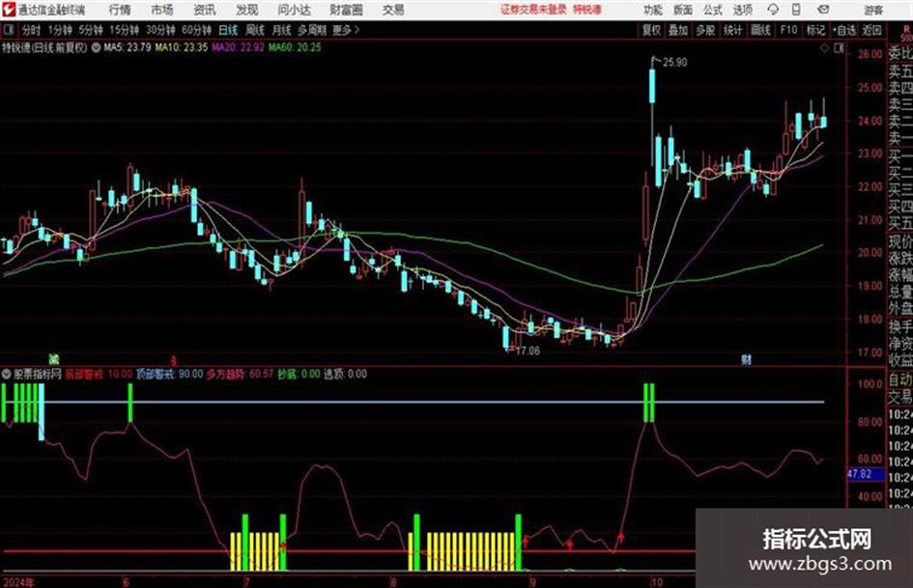Open the 财富圈 menu
Image resolution: width=913 pixels, height=588 pixels.
346,10
